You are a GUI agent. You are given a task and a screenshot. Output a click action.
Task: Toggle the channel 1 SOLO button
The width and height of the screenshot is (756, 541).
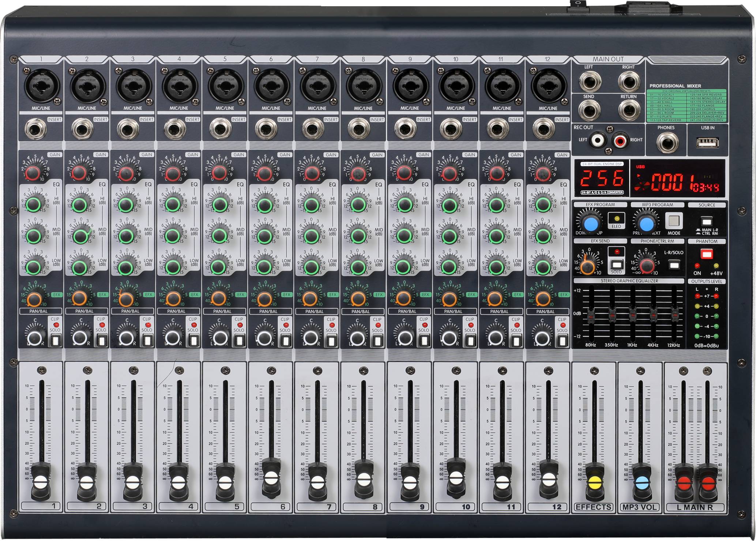pyautogui.click(x=55, y=341)
